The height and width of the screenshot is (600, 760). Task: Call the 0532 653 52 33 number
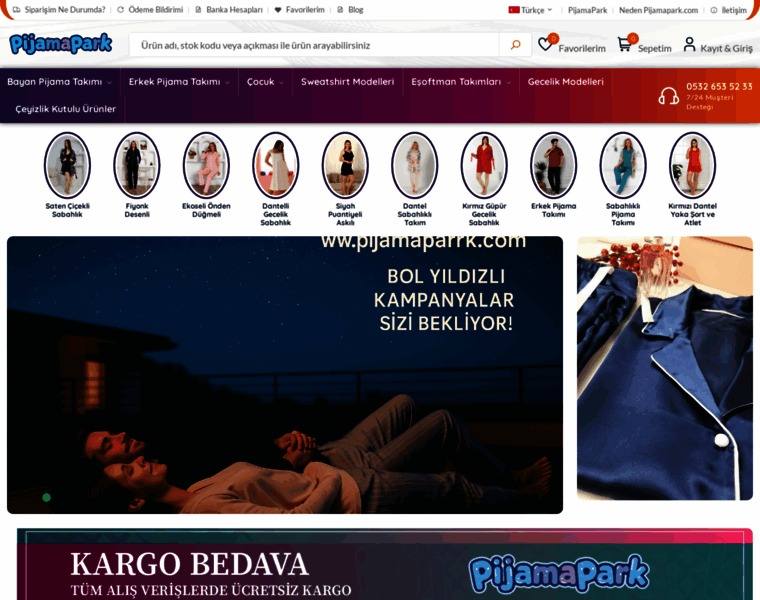tap(719, 86)
